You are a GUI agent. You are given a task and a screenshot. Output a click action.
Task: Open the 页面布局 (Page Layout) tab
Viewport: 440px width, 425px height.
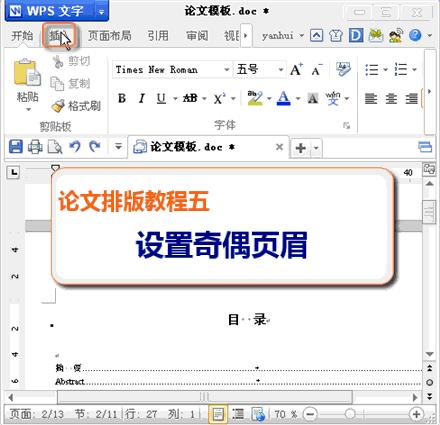109,36
